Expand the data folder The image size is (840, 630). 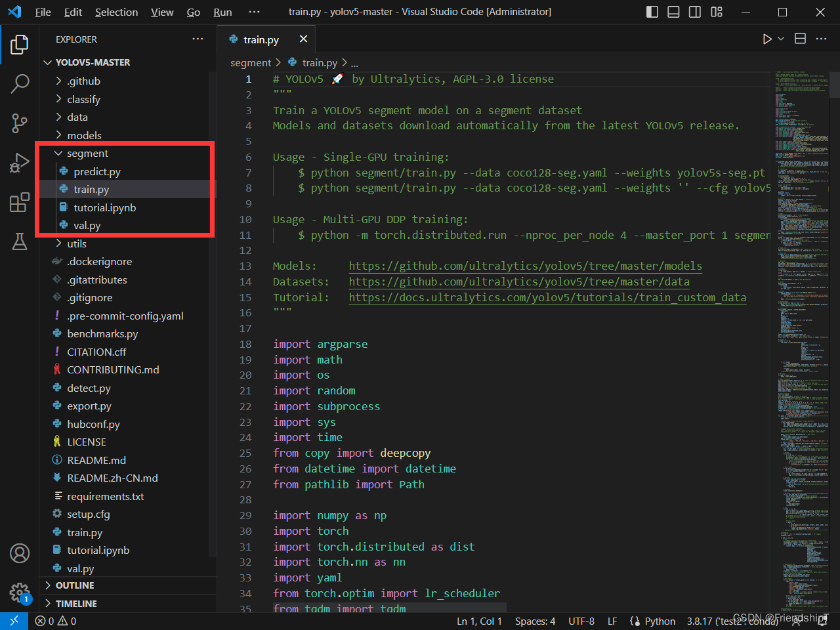pos(127,117)
